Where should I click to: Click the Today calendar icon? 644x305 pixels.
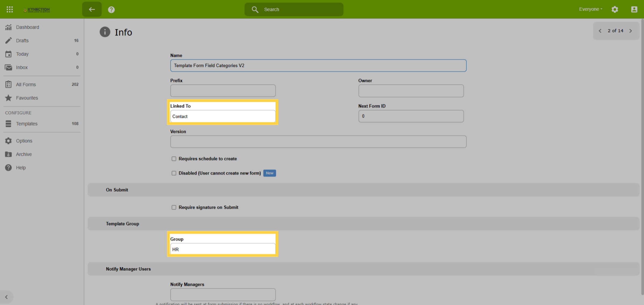click(x=9, y=54)
